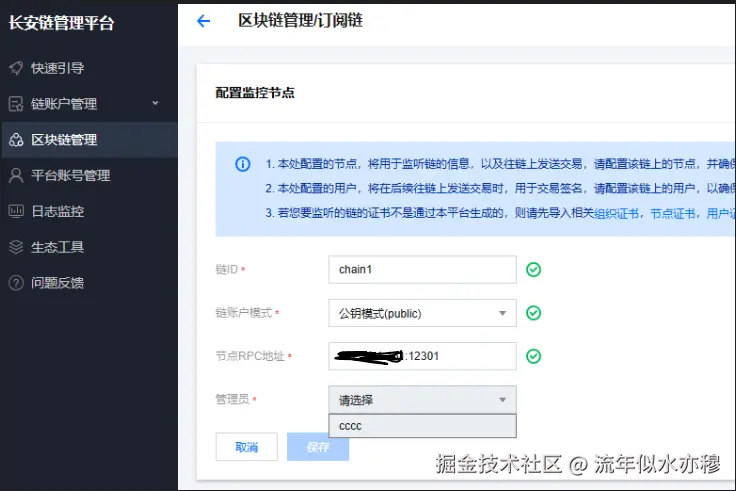Click the 保存 button

[318, 447]
